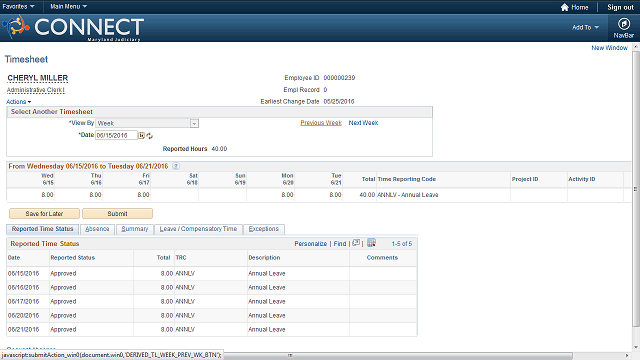
Task: Click the Submit button
Action: (x=118, y=213)
